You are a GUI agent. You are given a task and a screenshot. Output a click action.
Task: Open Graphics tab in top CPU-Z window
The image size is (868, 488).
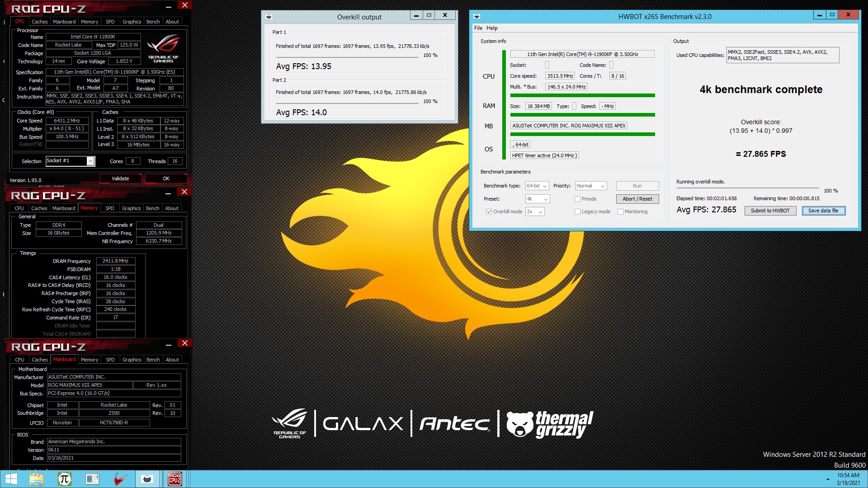point(132,22)
